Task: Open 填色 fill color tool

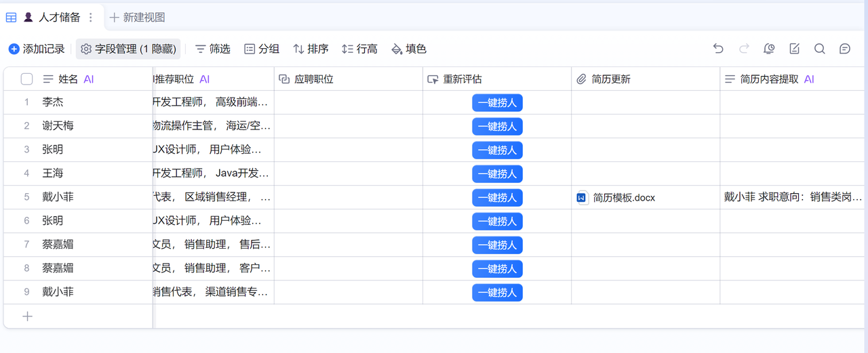Action: [409, 49]
